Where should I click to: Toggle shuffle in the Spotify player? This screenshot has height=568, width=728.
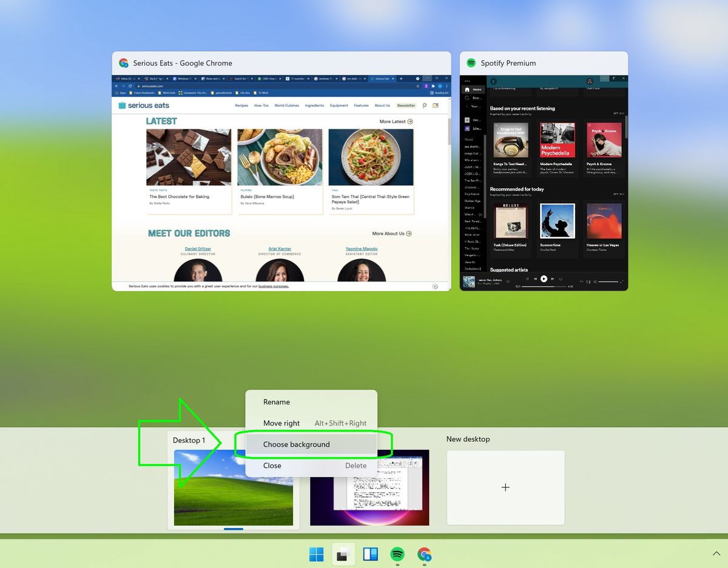click(527, 279)
